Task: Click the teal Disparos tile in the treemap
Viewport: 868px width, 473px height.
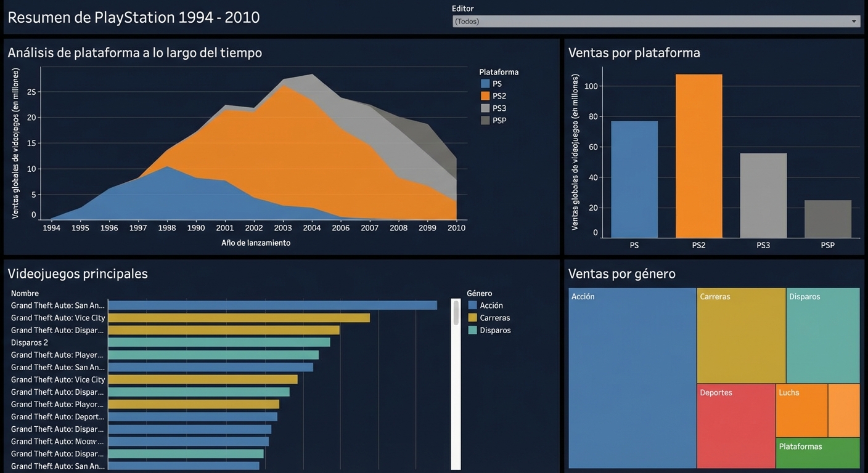Action: pyautogui.click(x=823, y=336)
